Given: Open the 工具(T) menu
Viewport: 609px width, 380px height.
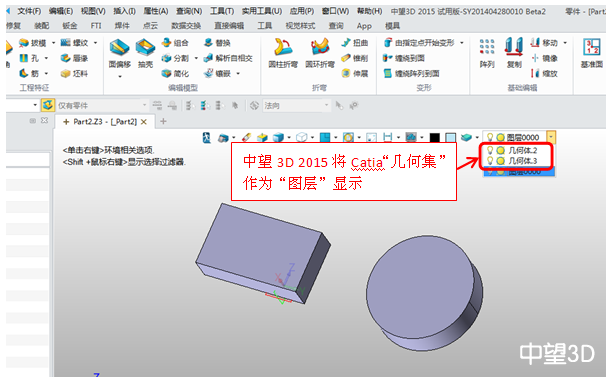Looking at the screenshot, I should click(x=222, y=11).
